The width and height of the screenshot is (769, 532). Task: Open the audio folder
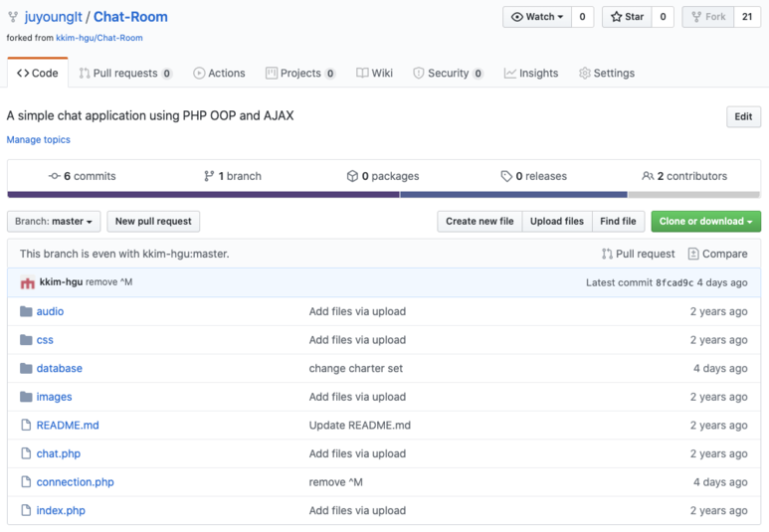(x=50, y=311)
